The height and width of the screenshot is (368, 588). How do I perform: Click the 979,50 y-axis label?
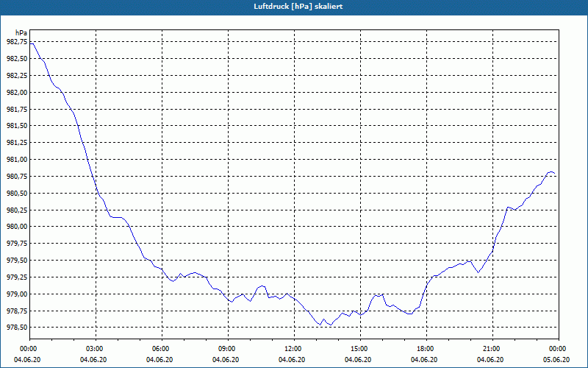tap(17, 261)
